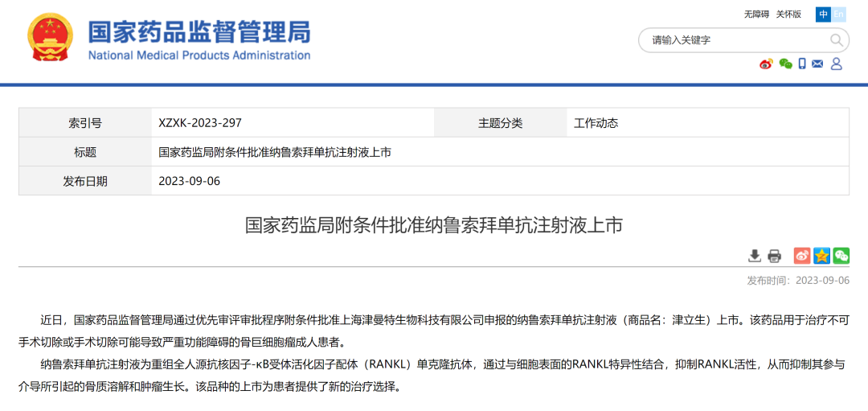Open the WeChat icon in header
The image size is (868, 411).
click(x=785, y=64)
